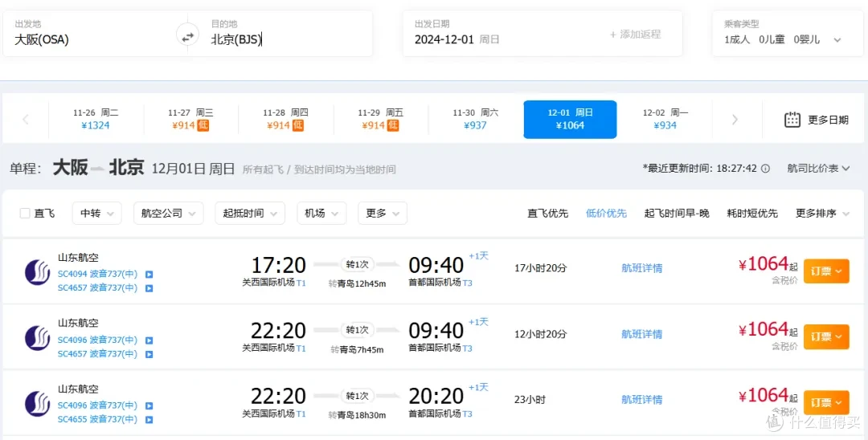Add a return trip via 添加返程
868x440 pixels.
tap(635, 35)
